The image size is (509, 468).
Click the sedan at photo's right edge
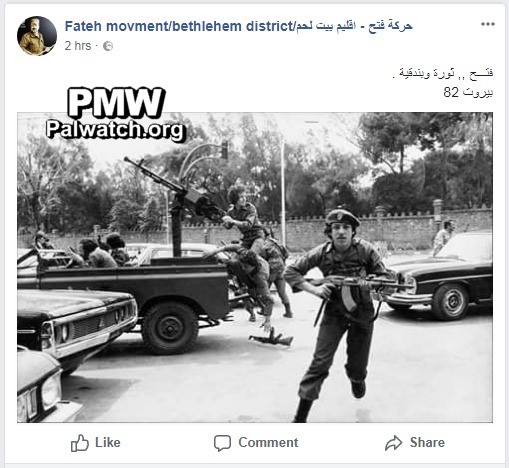click(x=439, y=277)
